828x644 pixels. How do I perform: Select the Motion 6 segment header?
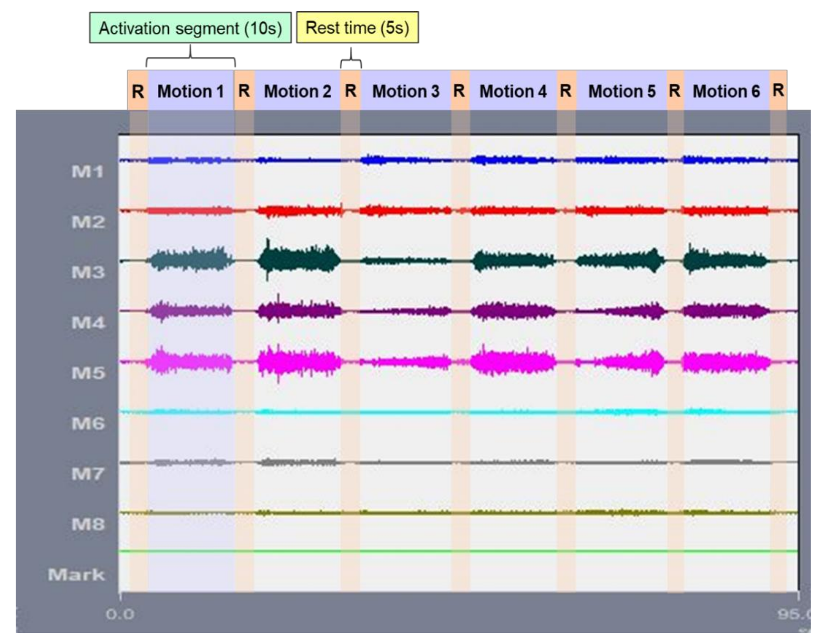point(727,91)
